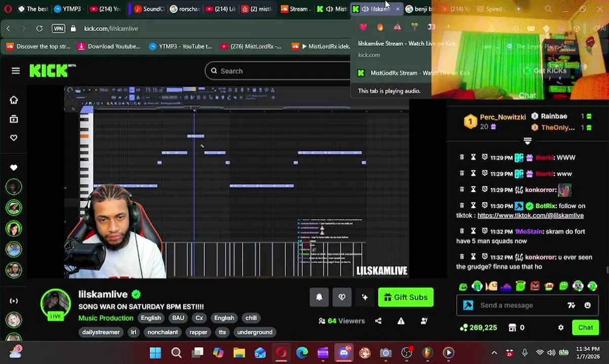Click the unfollow broken-heart button
The height and width of the screenshot is (364, 609).
tap(342, 297)
